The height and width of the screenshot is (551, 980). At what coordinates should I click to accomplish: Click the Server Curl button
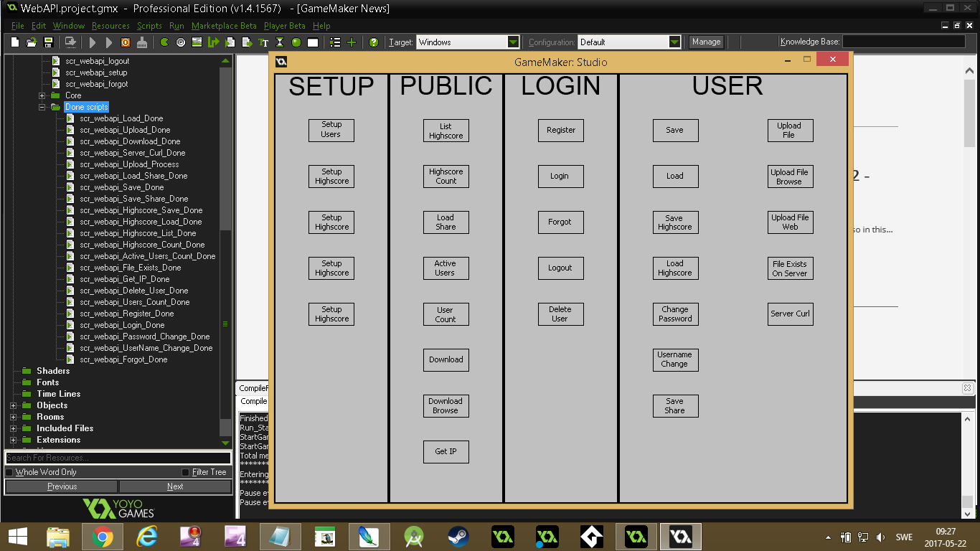tap(791, 314)
